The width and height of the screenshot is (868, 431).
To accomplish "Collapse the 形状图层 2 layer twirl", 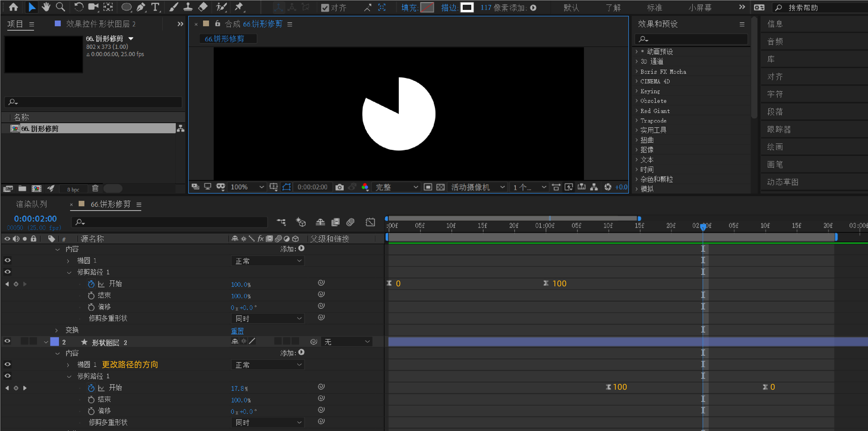I will click(46, 342).
